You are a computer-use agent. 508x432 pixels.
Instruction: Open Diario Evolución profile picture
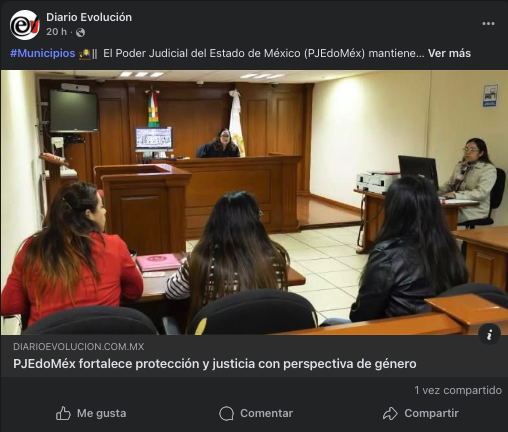pyautogui.click(x=24, y=25)
